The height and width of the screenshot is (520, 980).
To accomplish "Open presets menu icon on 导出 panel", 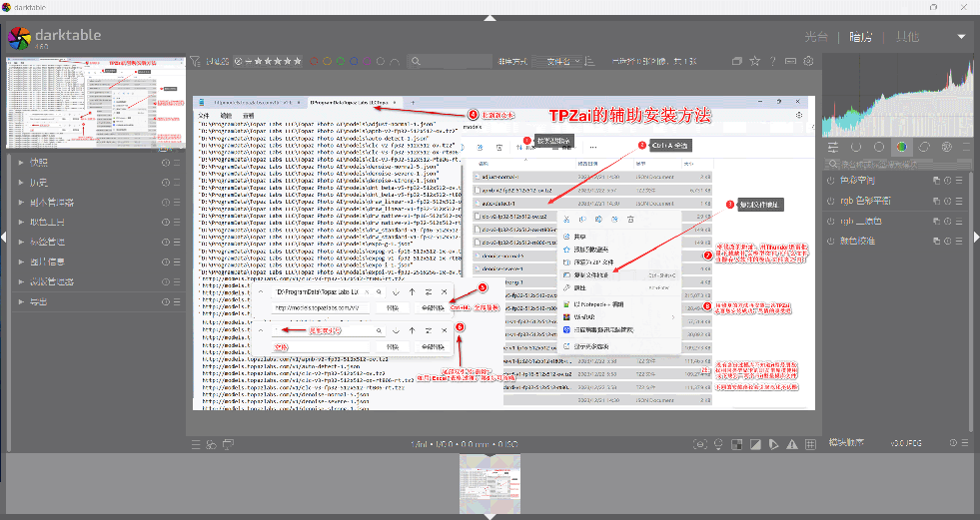I will 177,301.
